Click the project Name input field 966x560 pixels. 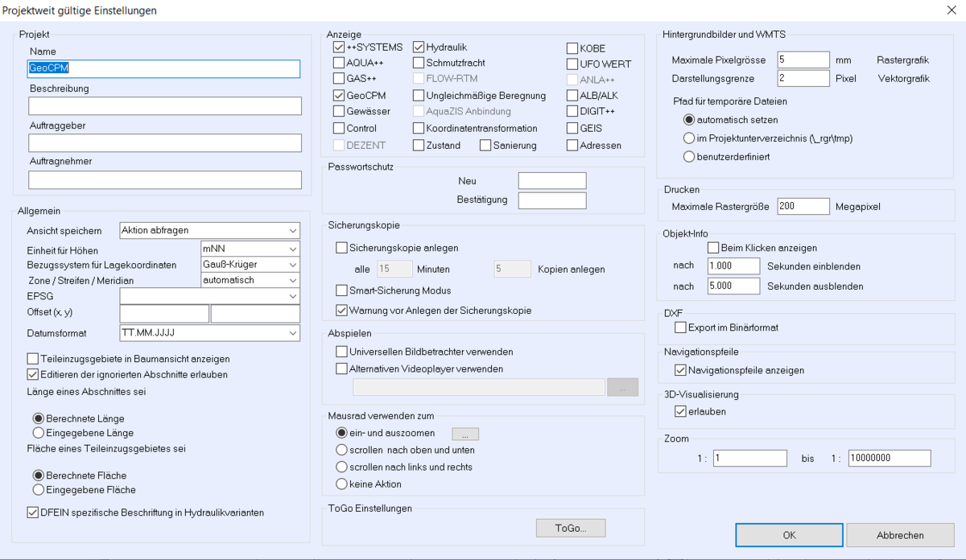164,69
